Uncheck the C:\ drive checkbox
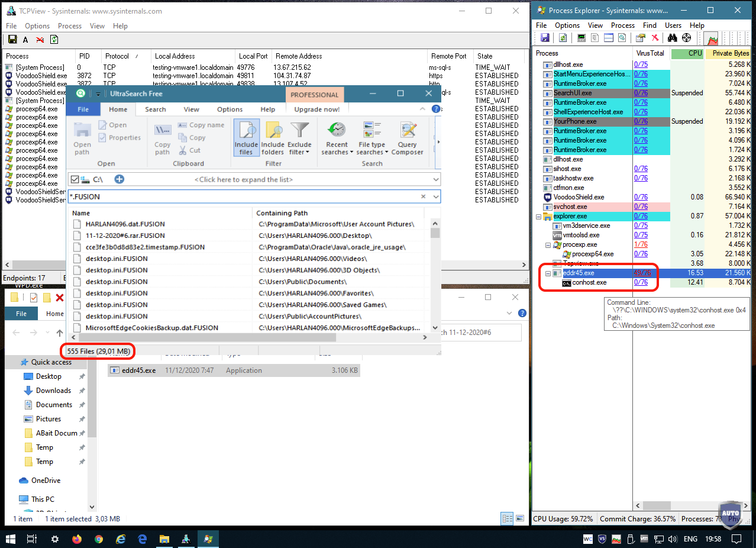The height and width of the screenshot is (548, 756). 74,179
